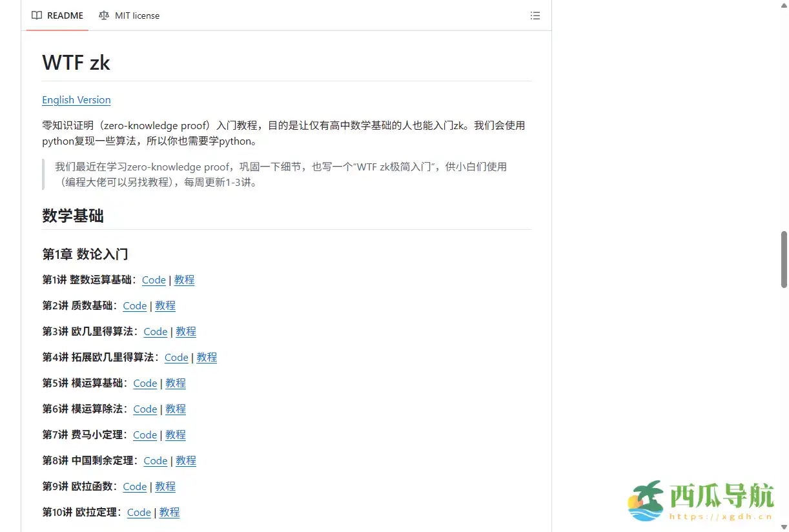The image size is (789, 532).
Task: Click the 西瓜导航 watermelon logo watermark
Action: [x=646, y=502]
